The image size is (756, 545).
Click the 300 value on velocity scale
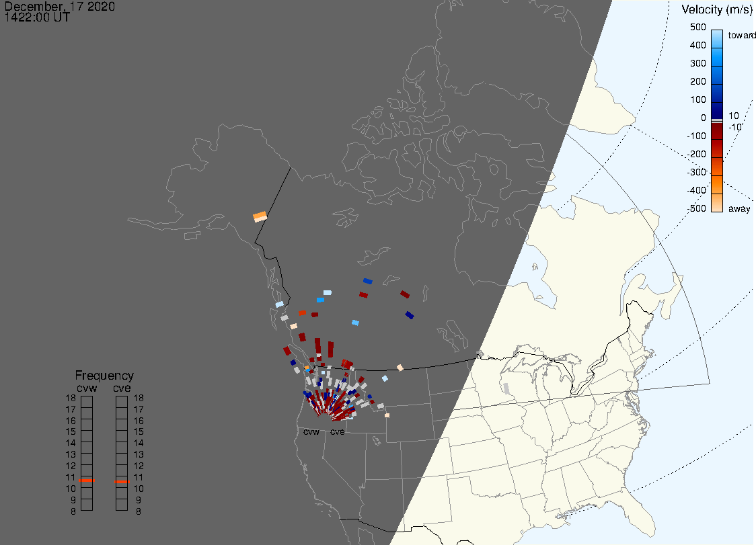click(x=697, y=63)
